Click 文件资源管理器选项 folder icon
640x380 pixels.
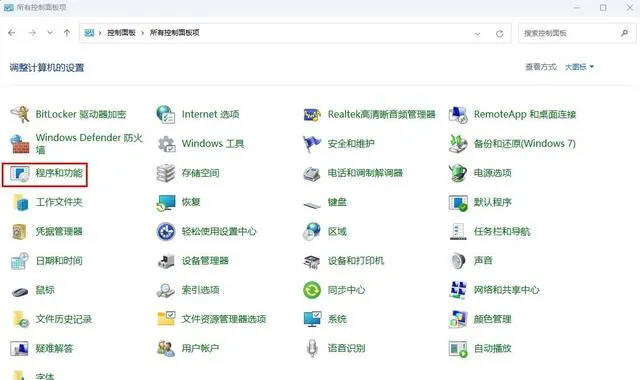(166, 319)
